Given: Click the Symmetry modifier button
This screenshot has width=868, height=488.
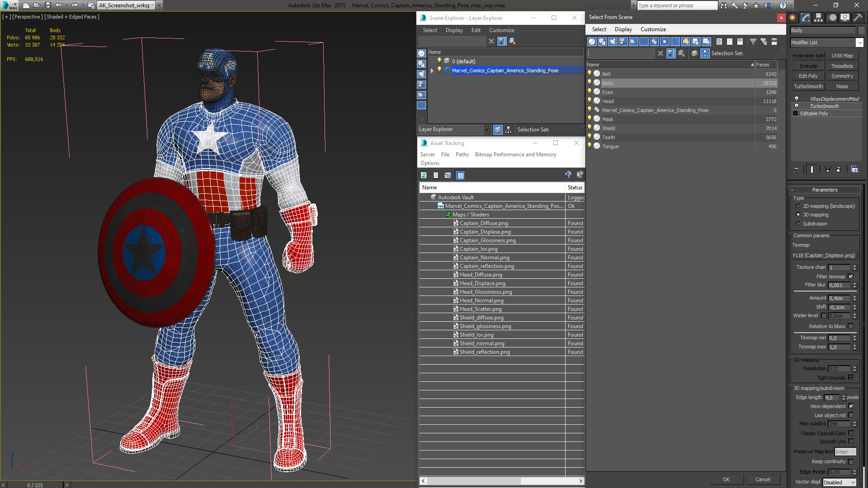Looking at the screenshot, I should 842,76.
